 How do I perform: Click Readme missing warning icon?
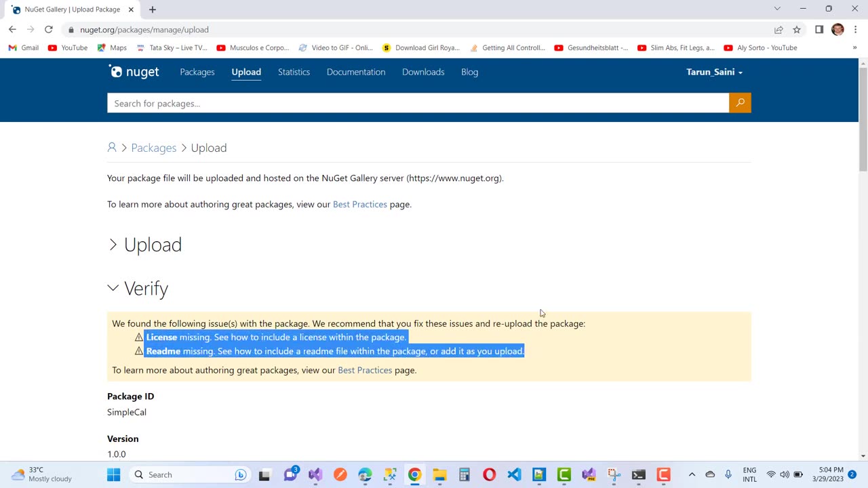[139, 351]
